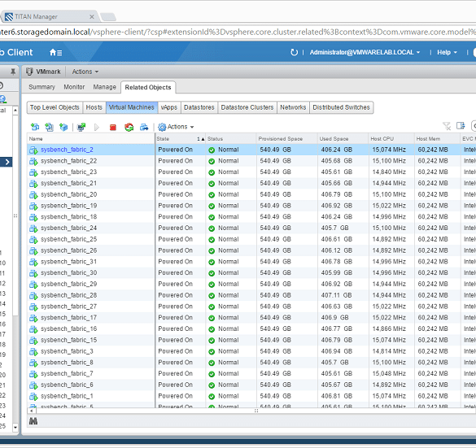Select the sysbench_fabric_1 row

tap(251, 397)
